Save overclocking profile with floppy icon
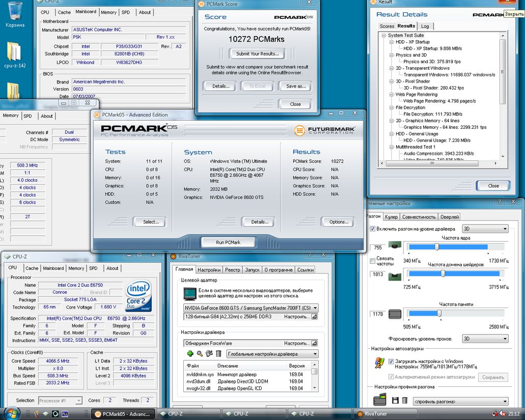 click(x=395, y=400)
